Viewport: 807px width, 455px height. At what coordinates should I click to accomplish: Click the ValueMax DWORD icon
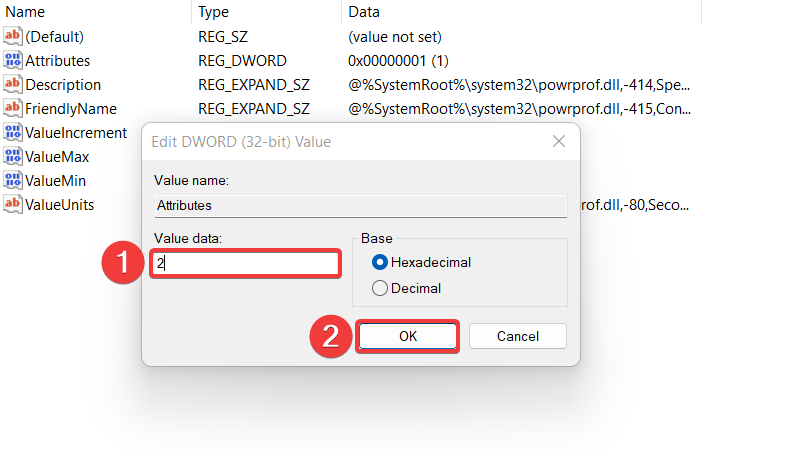pyautogui.click(x=13, y=156)
